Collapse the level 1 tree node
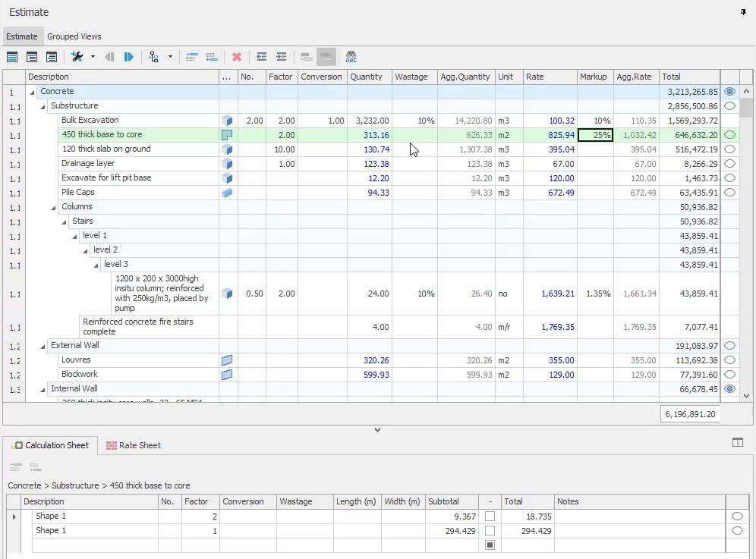756x559 pixels. coord(74,237)
